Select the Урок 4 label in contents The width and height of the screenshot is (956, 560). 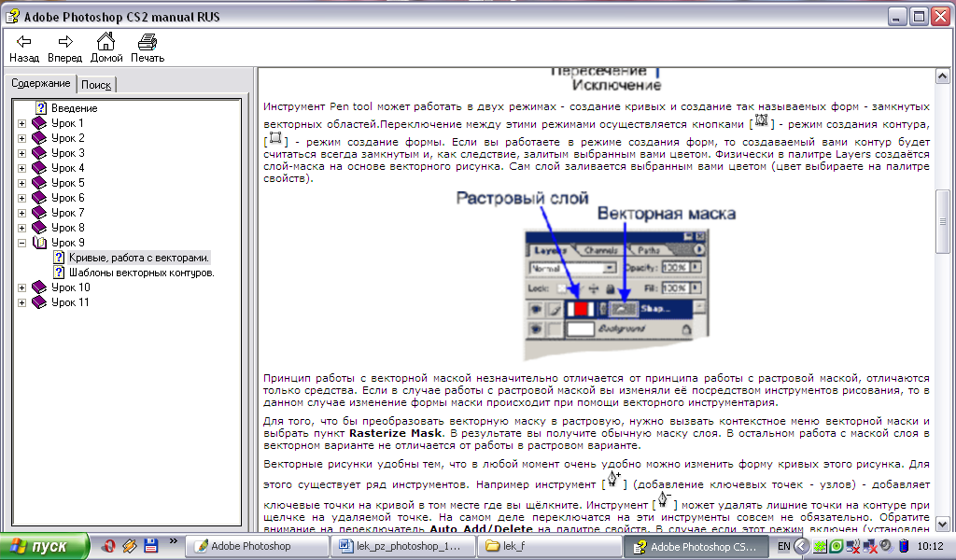[67, 168]
